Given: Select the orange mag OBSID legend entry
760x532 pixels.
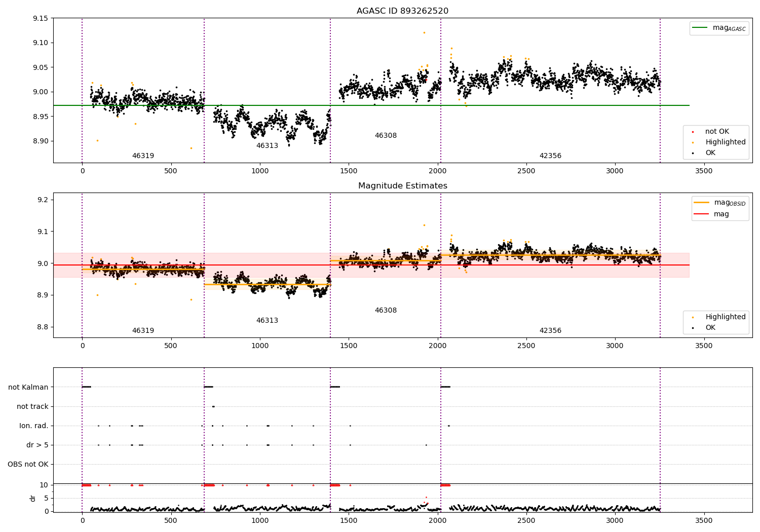Looking at the screenshot, I should pyautogui.click(x=719, y=203).
